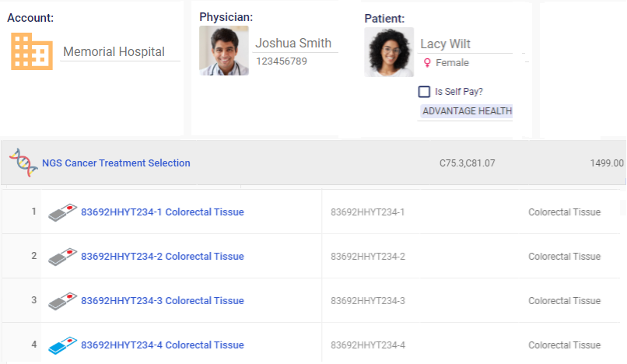Click the slide icon for specimen 83692HHYT234-2
627x364 pixels.
[62, 257]
